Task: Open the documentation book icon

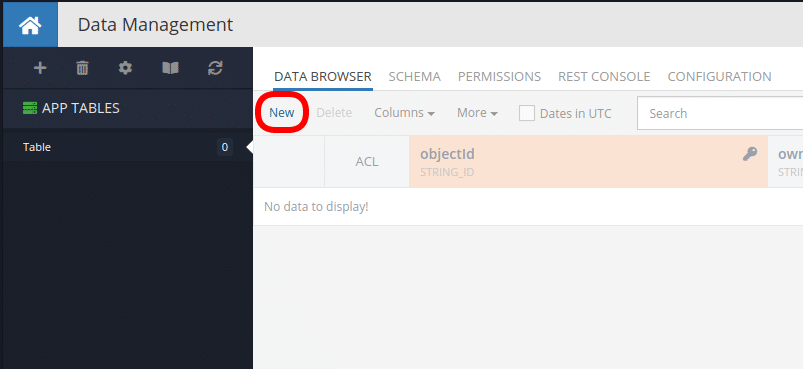Action: coord(171,68)
